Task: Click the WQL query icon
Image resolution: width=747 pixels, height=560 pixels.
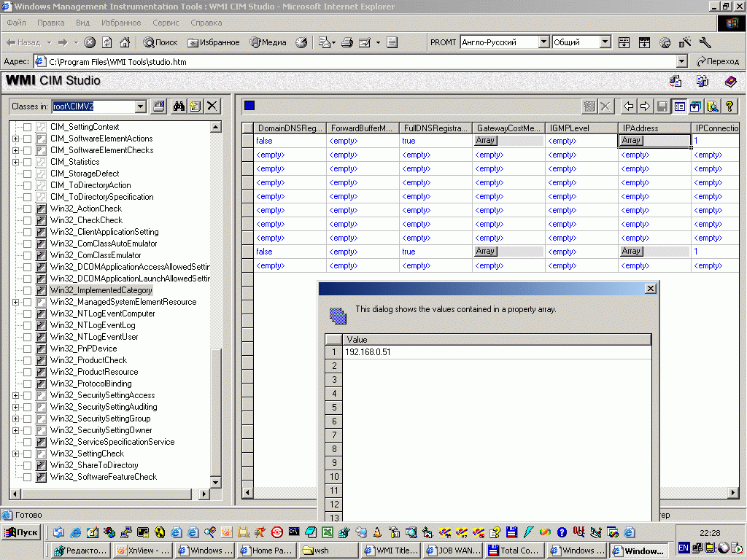Action: [713, 106]
